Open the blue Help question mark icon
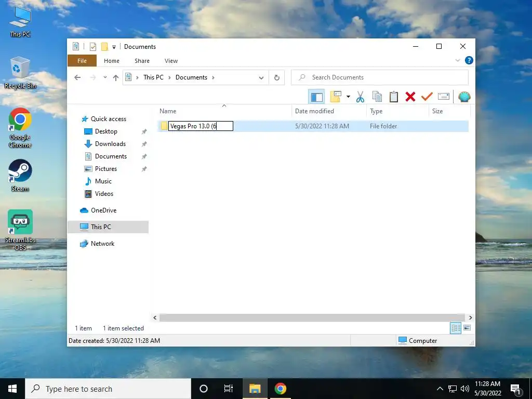532x399 pixels. pos(469,60)
